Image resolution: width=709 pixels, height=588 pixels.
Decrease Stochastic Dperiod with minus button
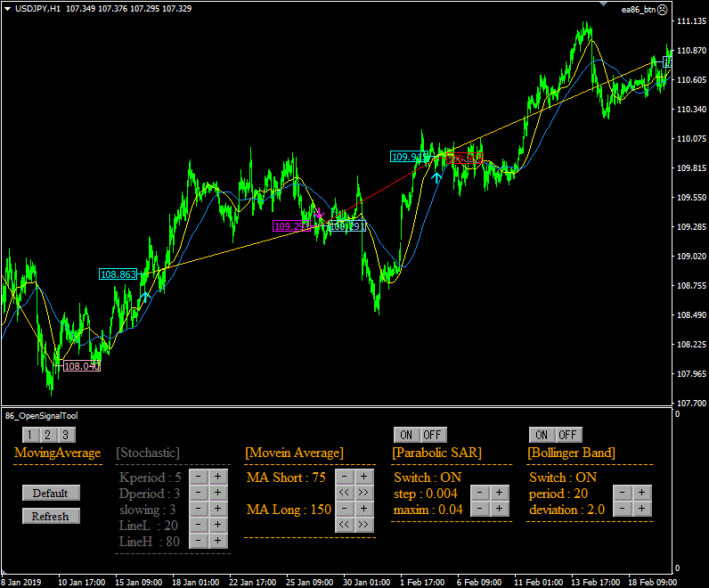(199, 493)
